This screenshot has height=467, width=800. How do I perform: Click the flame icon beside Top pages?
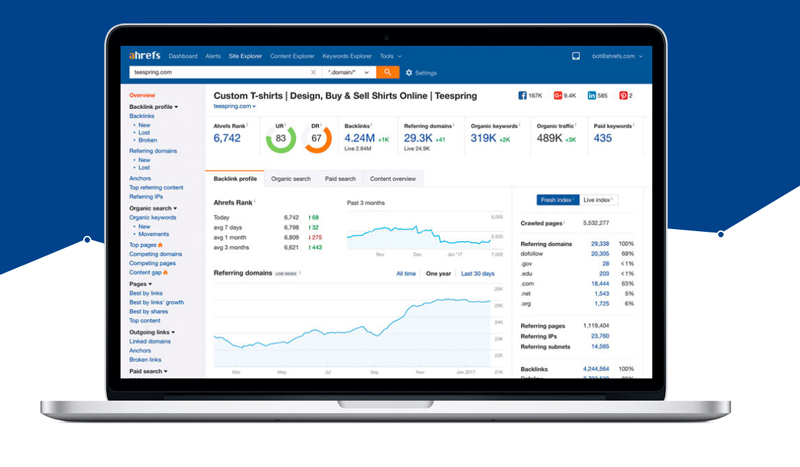160,245
